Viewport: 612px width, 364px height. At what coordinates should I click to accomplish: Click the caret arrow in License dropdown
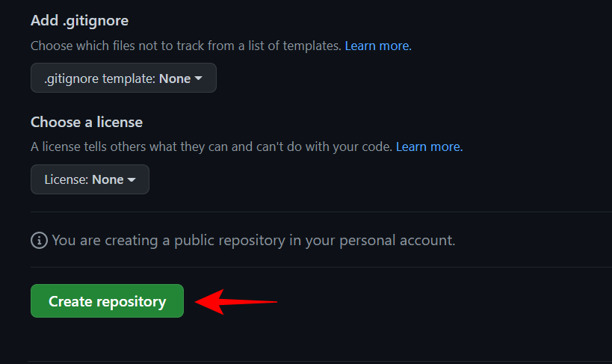tap(132, 180)
